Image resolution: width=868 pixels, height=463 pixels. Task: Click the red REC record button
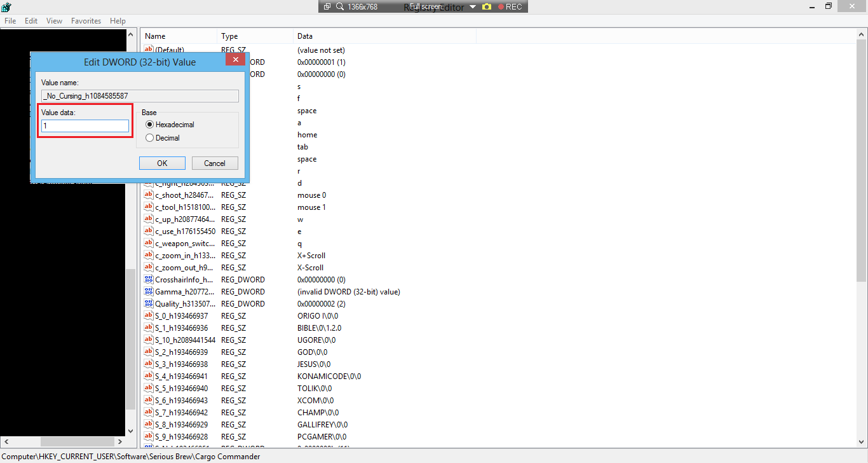[510, 6]
